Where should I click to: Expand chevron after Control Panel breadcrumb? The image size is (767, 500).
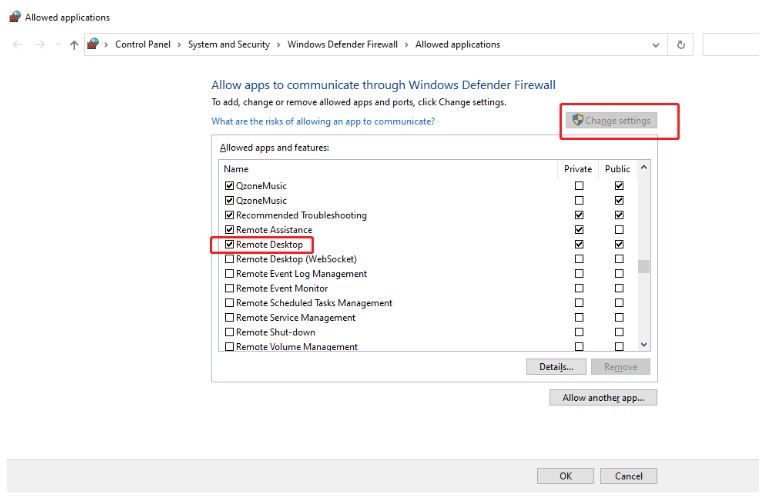coord(180,45)
